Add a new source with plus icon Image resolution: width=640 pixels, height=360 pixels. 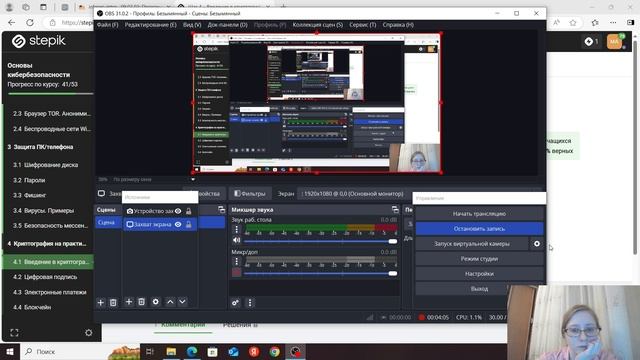(x=129, y=302)
